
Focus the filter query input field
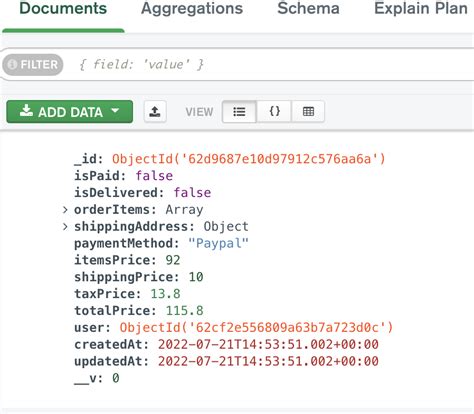273,64
